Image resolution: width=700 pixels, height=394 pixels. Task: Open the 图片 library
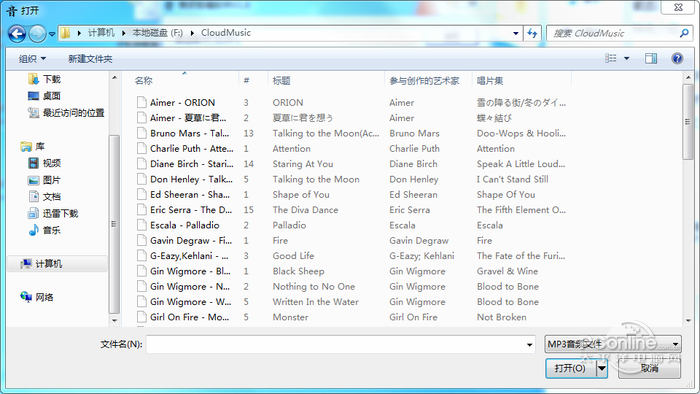44,180
